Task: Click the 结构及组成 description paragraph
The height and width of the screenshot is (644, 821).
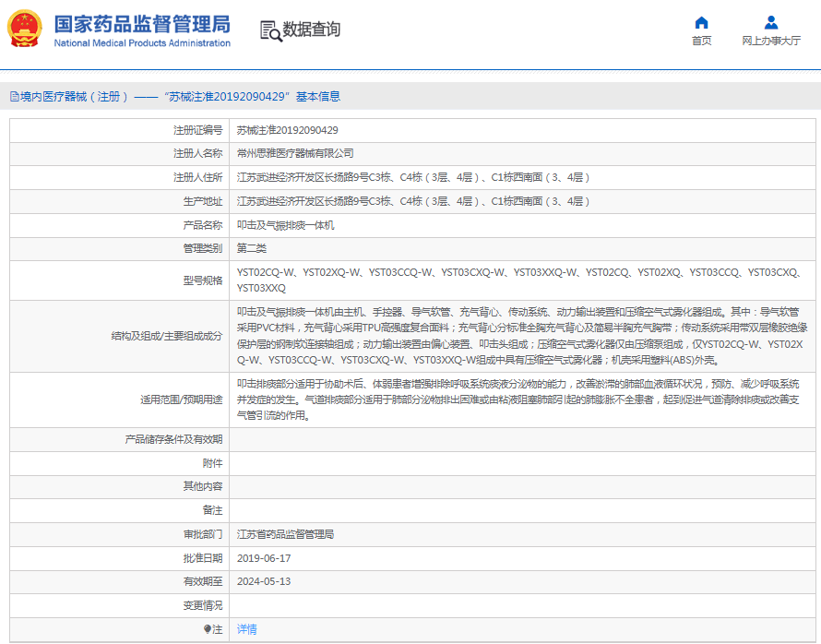Action: click(522, 336)
